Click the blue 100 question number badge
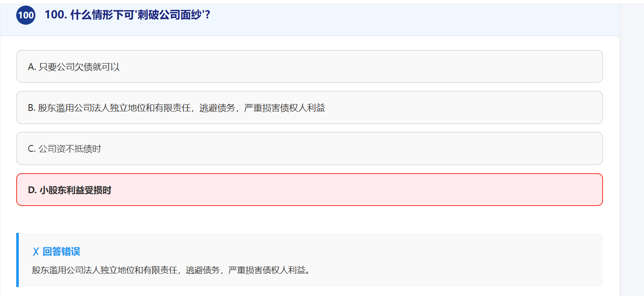 pos(26,15)
